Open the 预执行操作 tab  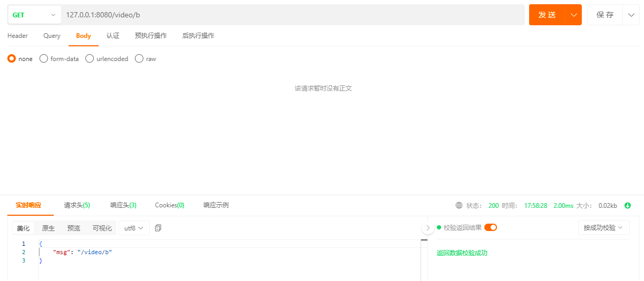151,36
